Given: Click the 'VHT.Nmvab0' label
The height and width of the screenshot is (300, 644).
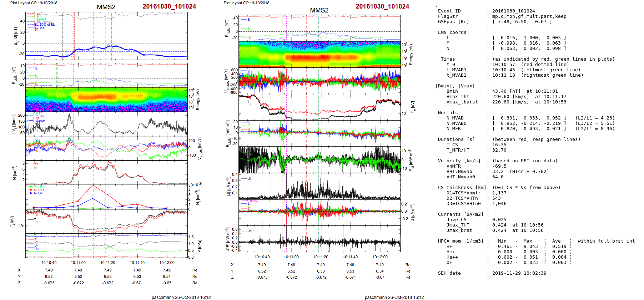Looking at the screenshot, I should point(461,177).
